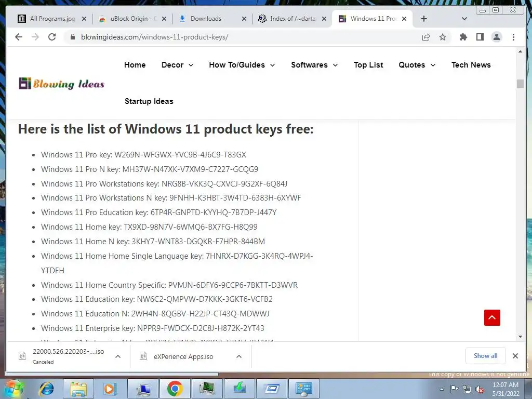
Task: Expand the tab search chevron
Action: point(464,19)
